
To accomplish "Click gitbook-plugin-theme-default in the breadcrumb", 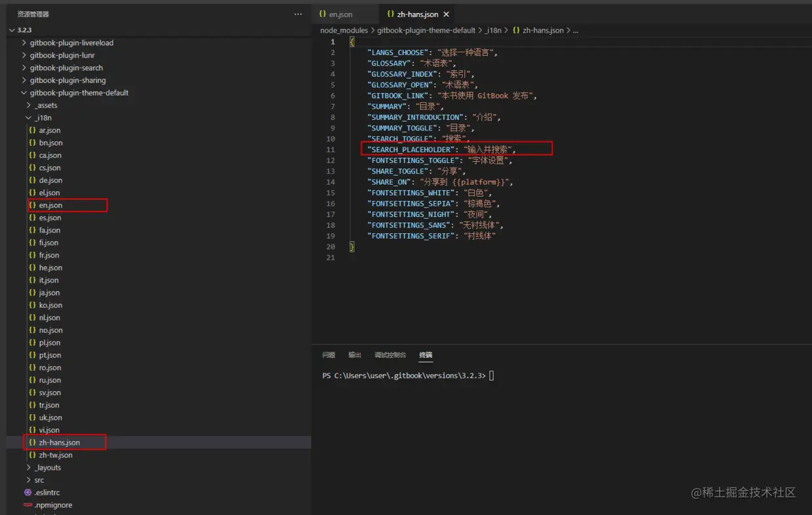I will (426, 30).
